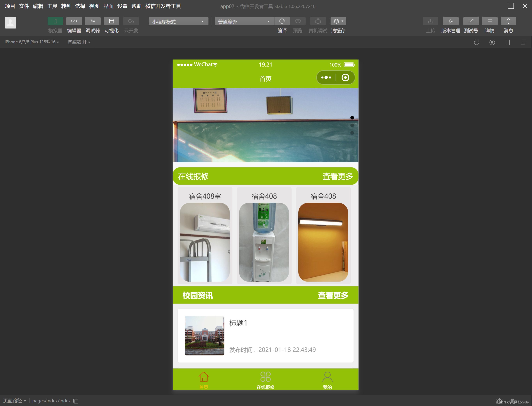Screen dimensions: 532x406
Task: Click 查看更多 in 校园资讯 section
Action: (x=333, y=295)
